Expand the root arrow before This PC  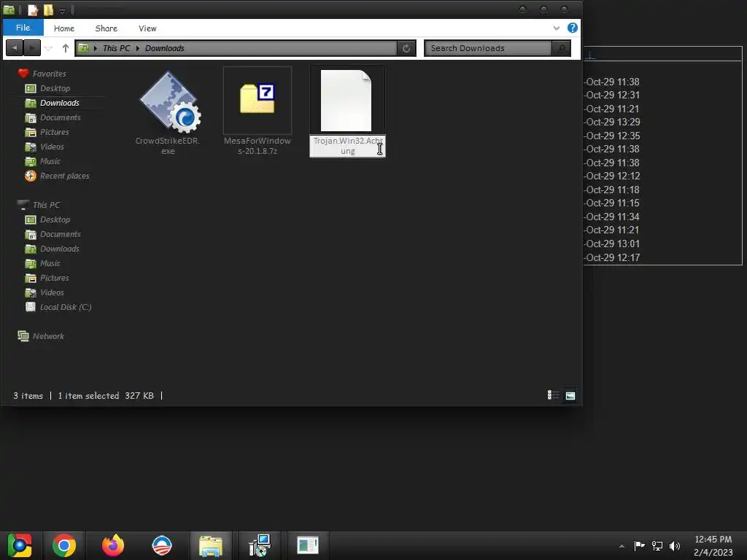pyautogui.click(x=96, y=48)
